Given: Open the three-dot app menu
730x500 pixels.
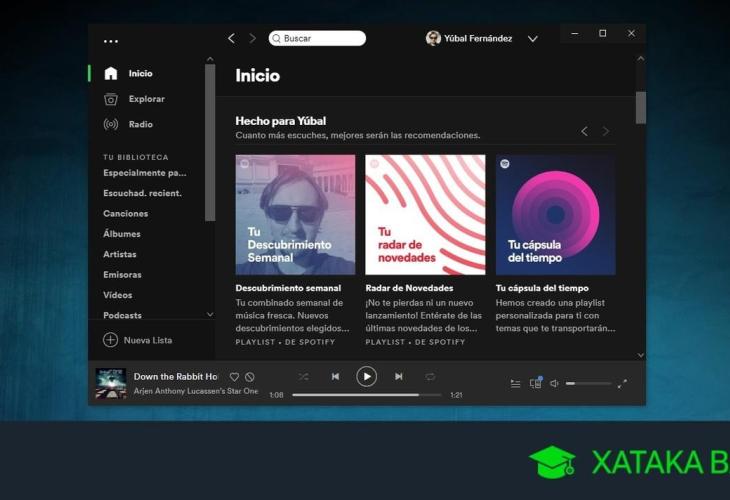Looking at the screenshot, I should 111,41.
